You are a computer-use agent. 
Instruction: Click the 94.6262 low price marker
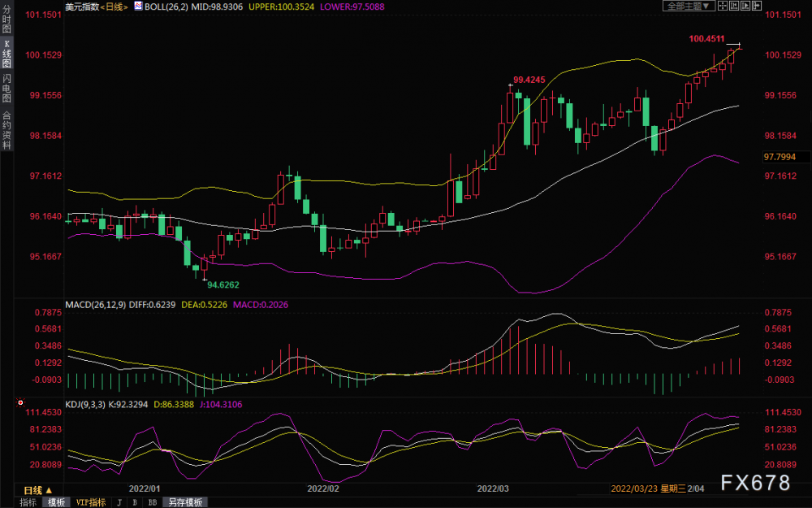coord(223,284)
